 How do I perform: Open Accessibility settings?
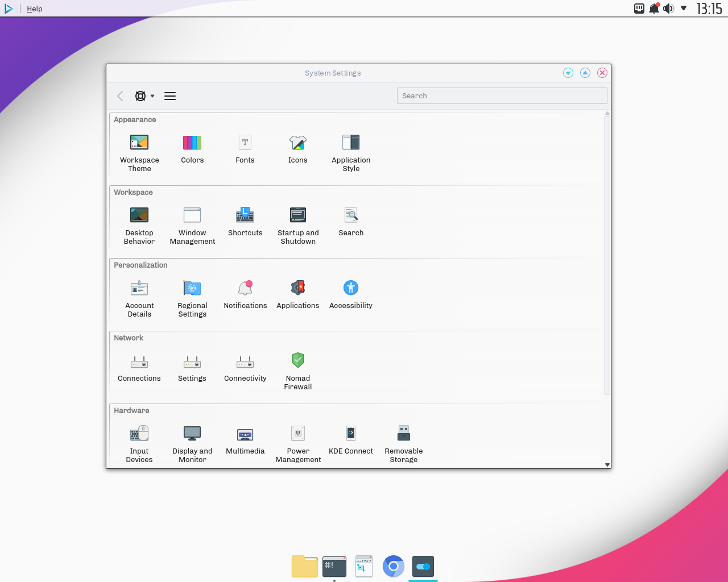point(351,294)
